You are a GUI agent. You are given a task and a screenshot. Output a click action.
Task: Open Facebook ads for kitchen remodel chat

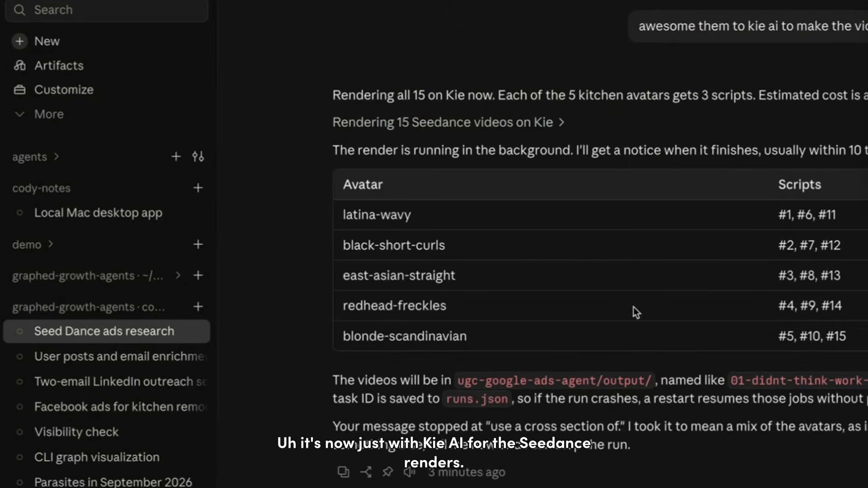120,407
